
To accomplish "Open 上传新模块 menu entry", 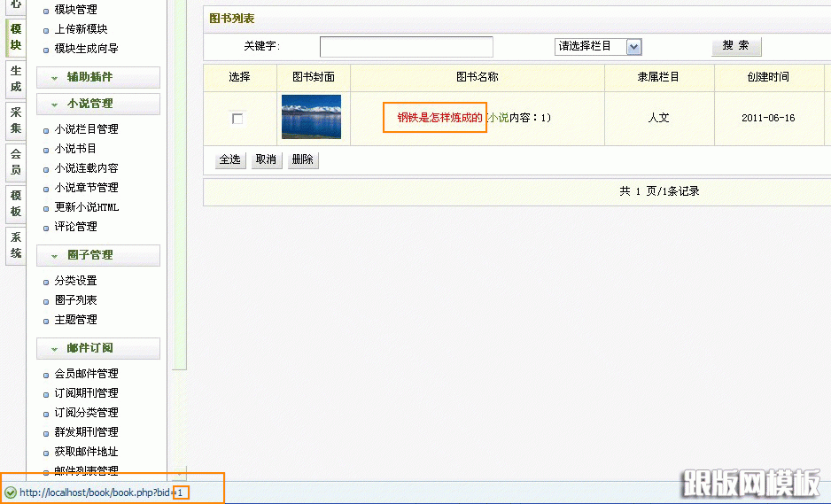I will [81, 29].
